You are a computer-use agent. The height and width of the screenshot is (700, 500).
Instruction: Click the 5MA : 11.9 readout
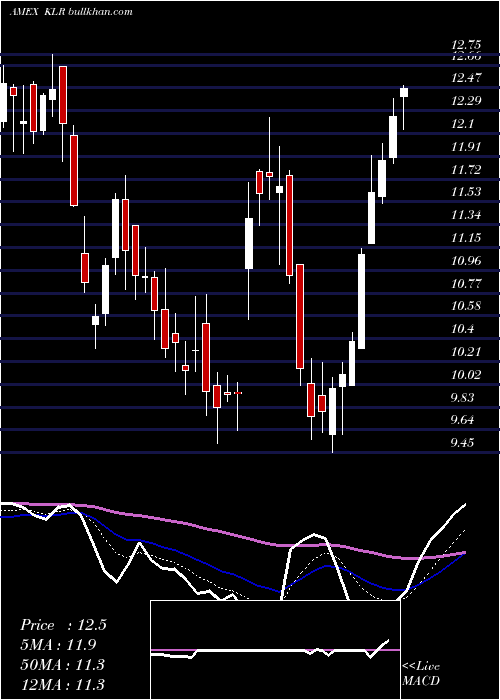point(58,645)
